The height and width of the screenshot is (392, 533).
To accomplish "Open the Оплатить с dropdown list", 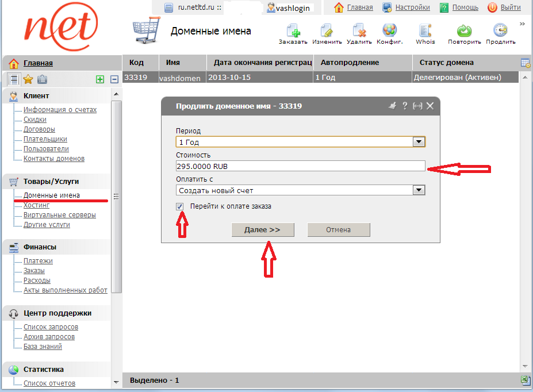I will [x=419, y=190].
